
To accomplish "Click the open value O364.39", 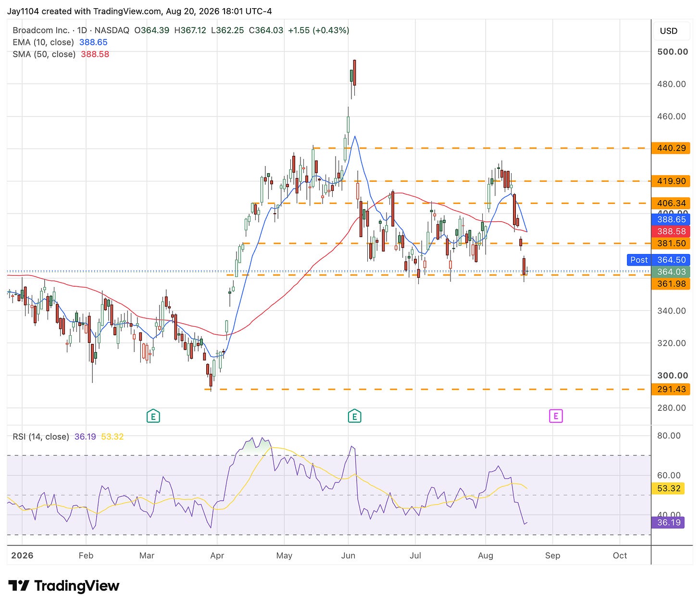I will [x=152, y=30].
